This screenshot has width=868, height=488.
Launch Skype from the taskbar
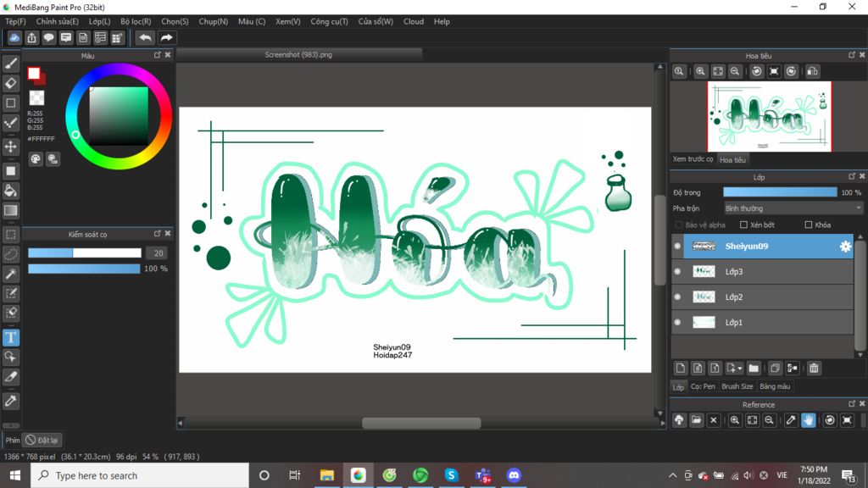451,475
